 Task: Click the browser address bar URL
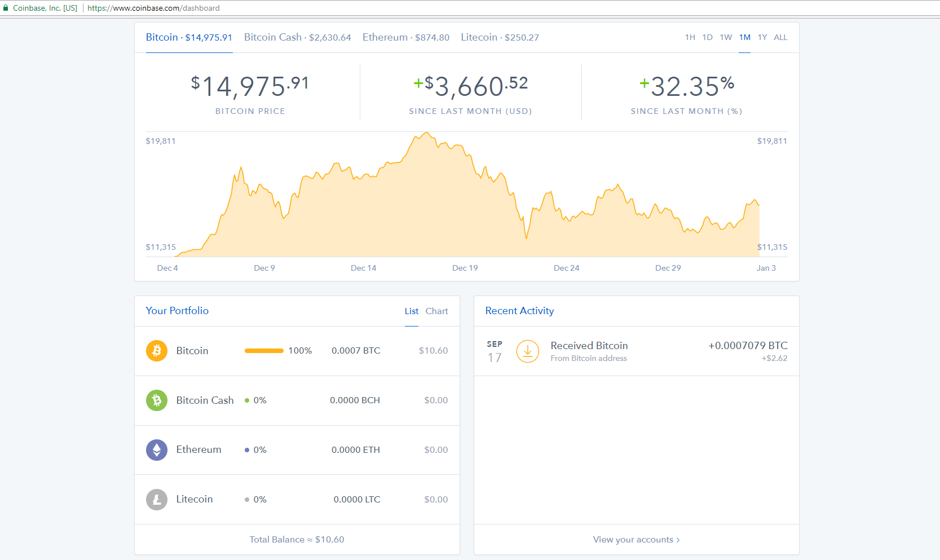(x=153, y=8)
